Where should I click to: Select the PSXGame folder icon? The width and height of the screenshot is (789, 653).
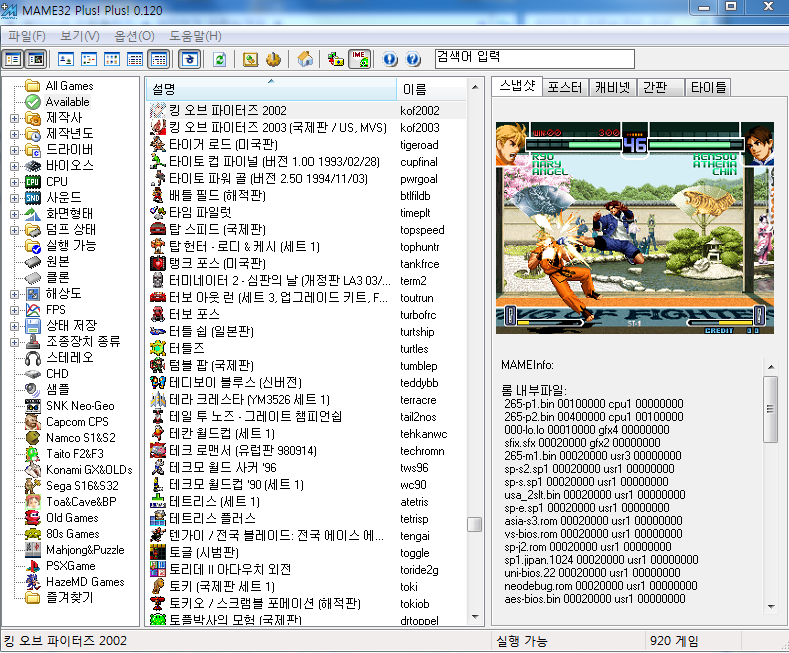click(x=33, y=566)
